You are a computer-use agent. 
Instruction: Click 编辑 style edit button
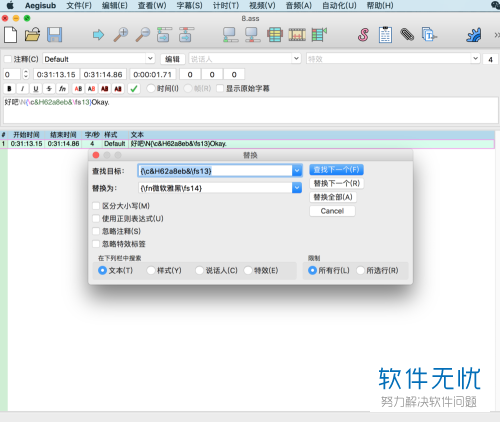click(172, 59)
